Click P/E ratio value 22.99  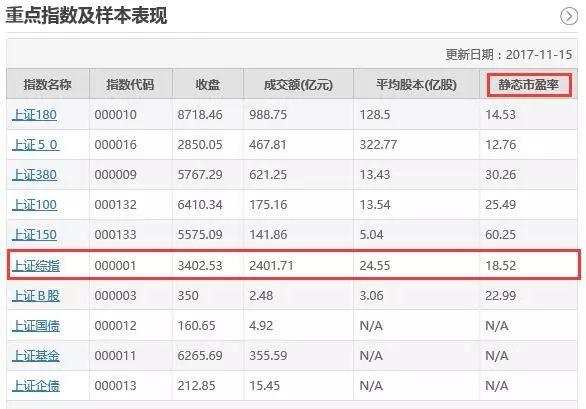pyautogui.click(x=500, y=296)
